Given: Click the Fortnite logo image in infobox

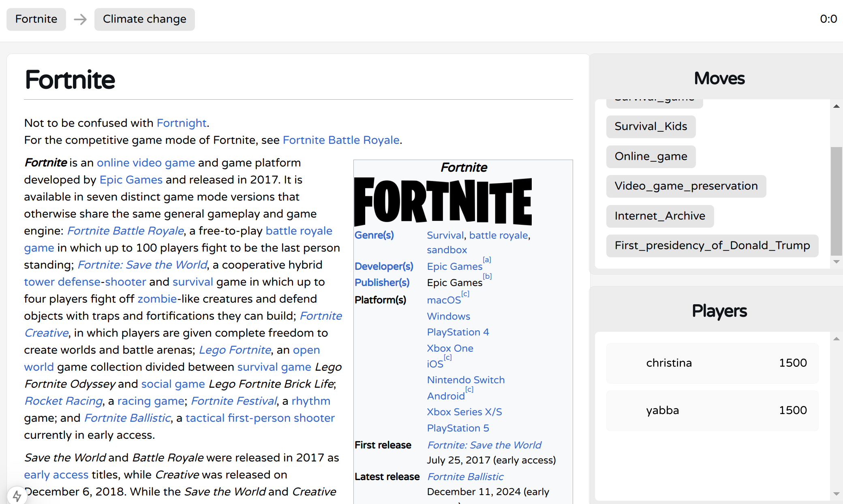Looking at the screenshot, I should [443, 201].
